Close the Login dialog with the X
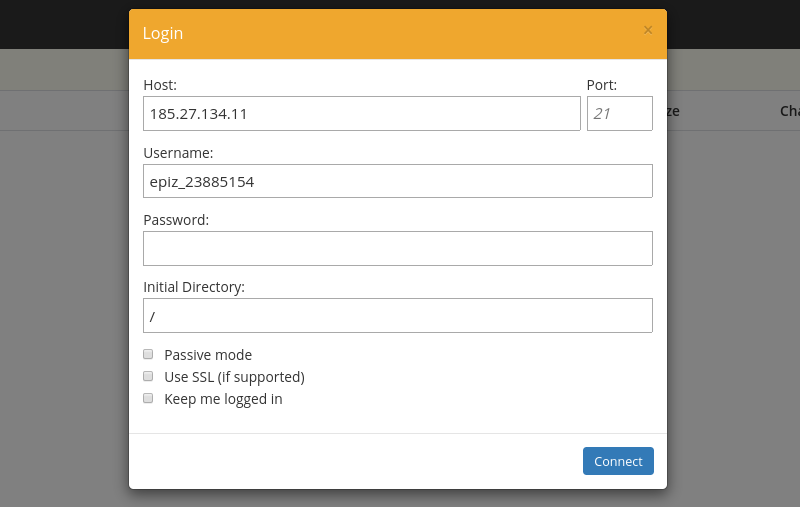Viewport: 800px width, 507px height. (648, 30)
